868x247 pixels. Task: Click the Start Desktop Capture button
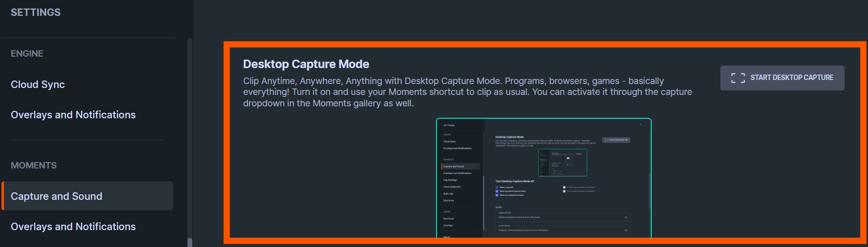782,78
